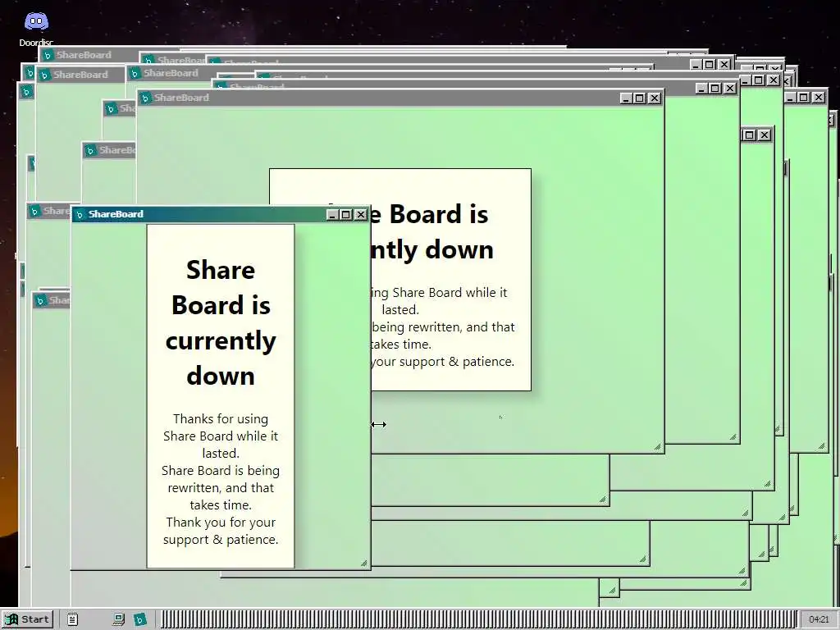
Task: Click the active ShareBoard window's resize grip
Action: coord(363,563)
